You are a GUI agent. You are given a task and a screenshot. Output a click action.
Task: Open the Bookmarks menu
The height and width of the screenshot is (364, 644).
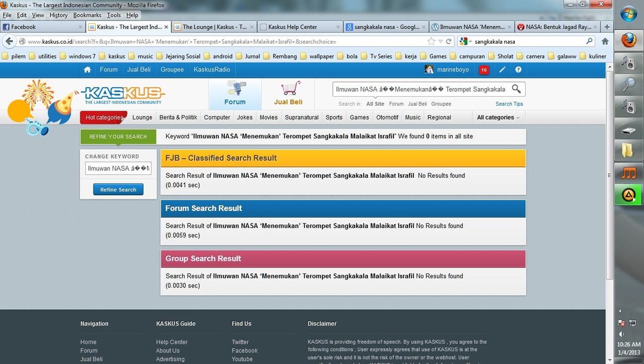pyautogui.click(x=87, y=15)
